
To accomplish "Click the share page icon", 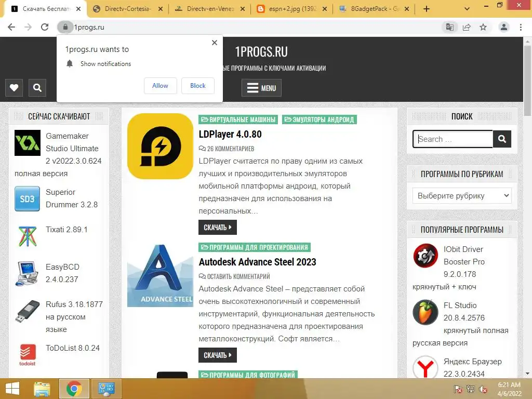I will pos(467,27).
